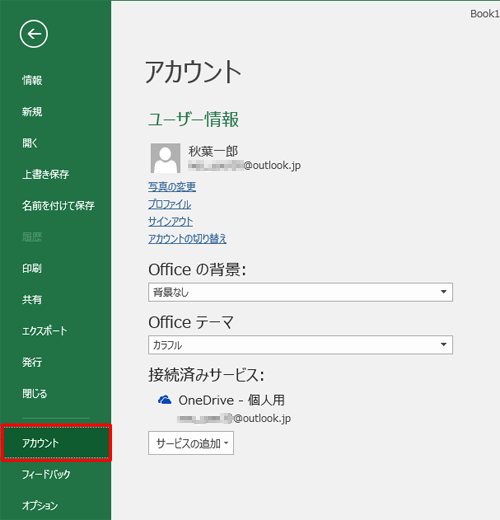Click アカウントの切り替え link
Screen dimensions: 500x520
[187, 239]
